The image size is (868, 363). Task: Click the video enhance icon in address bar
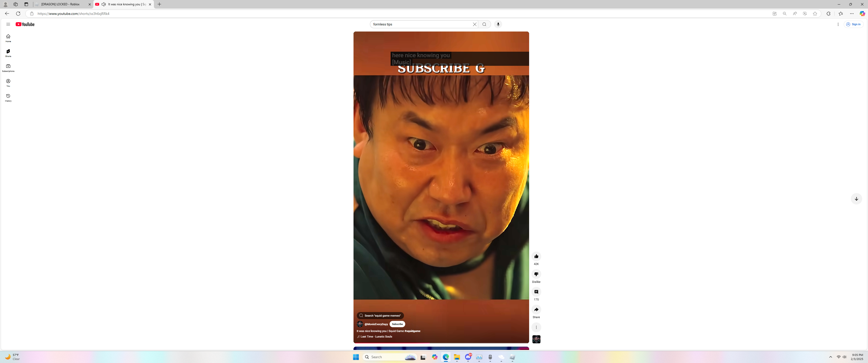coord(805,13)
